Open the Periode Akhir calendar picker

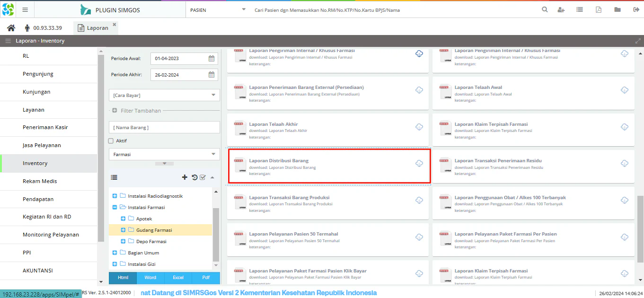(x=212, y=74)
